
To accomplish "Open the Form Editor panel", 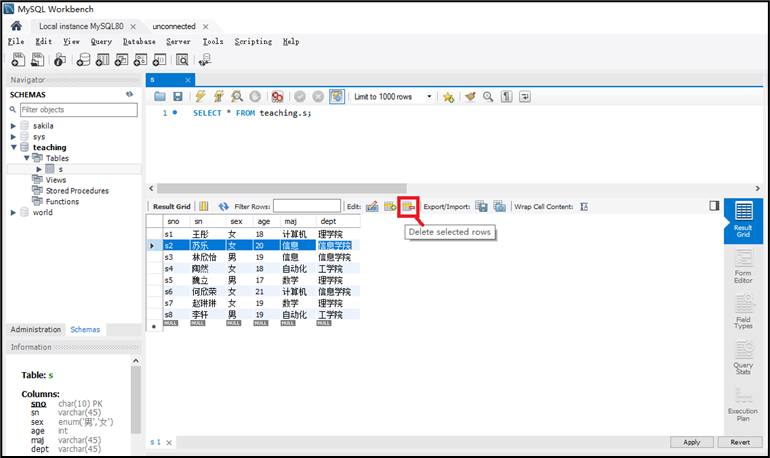I will click(743, 267).
